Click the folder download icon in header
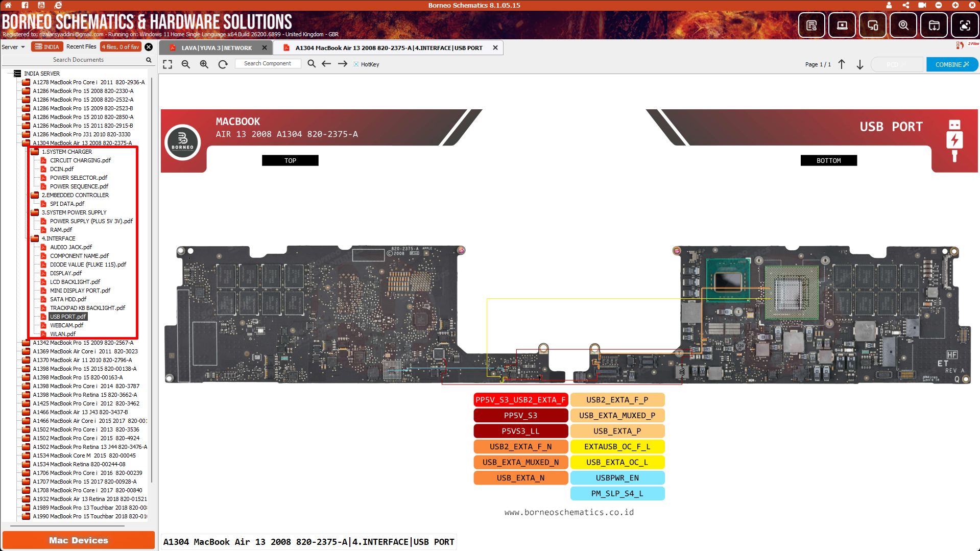This screenshot has height=551, width=980. pyautogui.click(x=934, y=26)
